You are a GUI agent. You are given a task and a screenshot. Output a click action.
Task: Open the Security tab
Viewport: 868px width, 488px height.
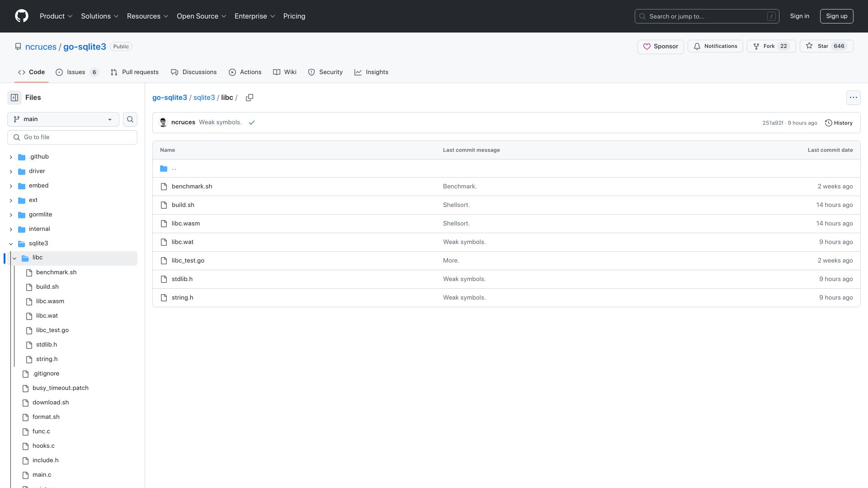click(x=325, y=72)
